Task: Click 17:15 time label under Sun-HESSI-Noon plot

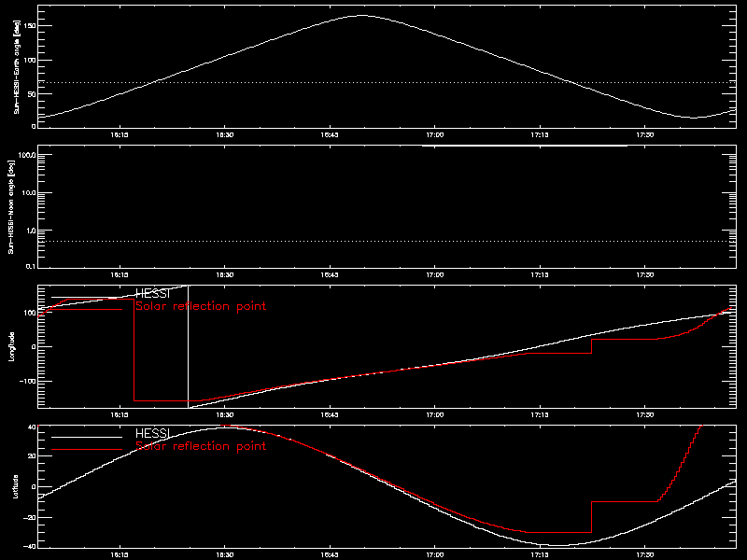Action: click(x=540, y=275)
